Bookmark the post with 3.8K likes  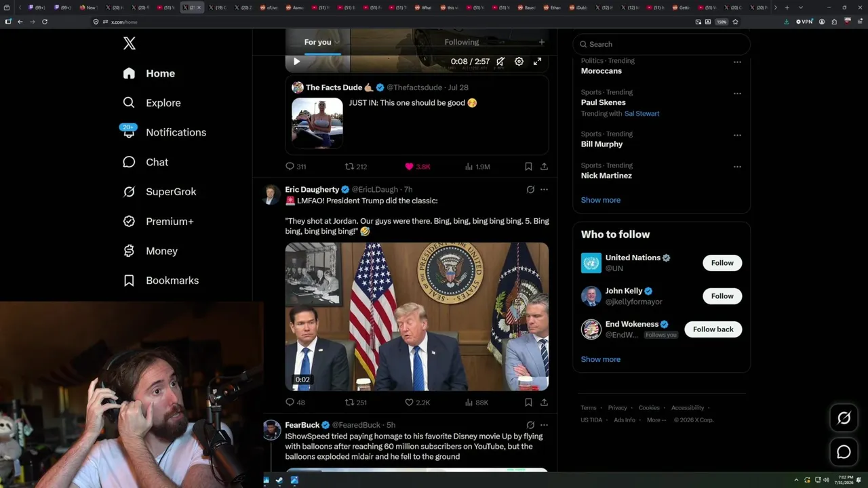(528, 166)
